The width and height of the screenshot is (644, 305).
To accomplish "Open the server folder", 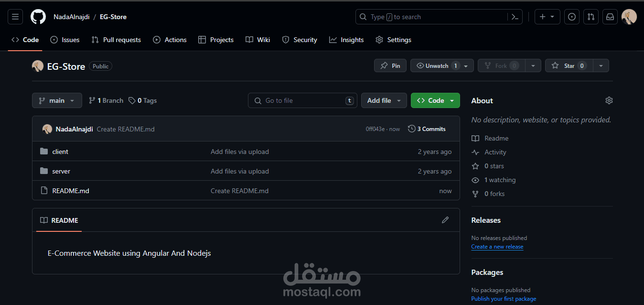I will point(61,171).
